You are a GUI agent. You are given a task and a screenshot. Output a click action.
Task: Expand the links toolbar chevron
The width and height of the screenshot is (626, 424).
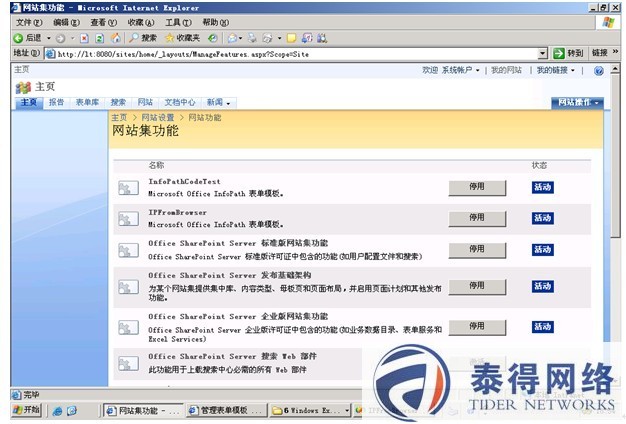point(615,52)
